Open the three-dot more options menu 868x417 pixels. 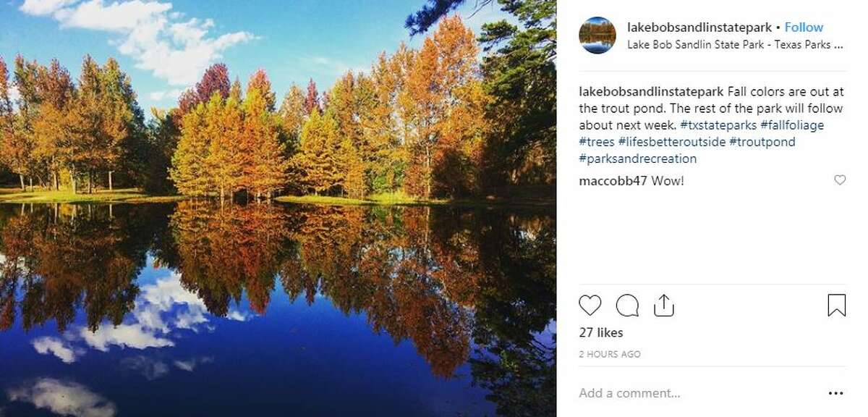836,393
